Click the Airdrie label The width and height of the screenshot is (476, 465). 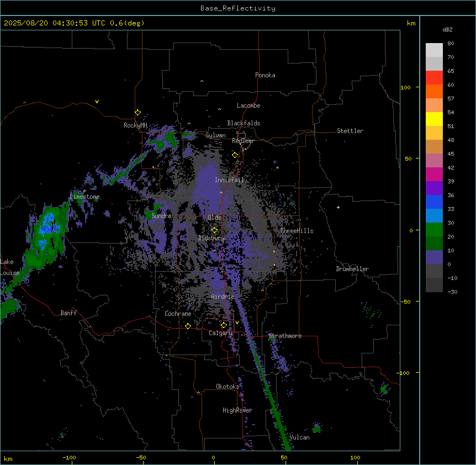(x=223, y=297)
